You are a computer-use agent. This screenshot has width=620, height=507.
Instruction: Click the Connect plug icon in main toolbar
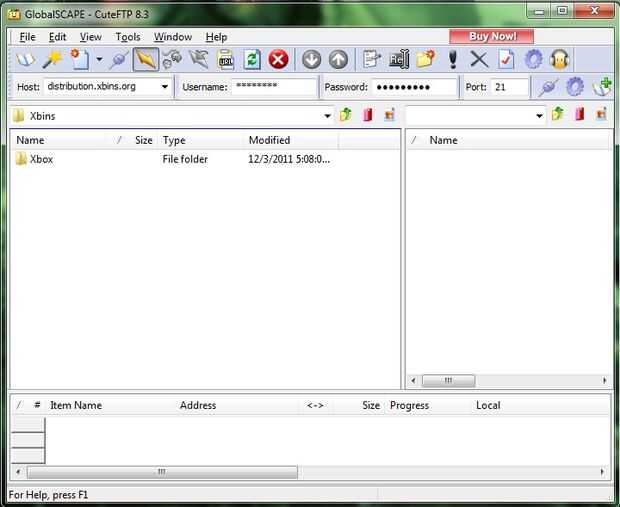coord(119,60)
